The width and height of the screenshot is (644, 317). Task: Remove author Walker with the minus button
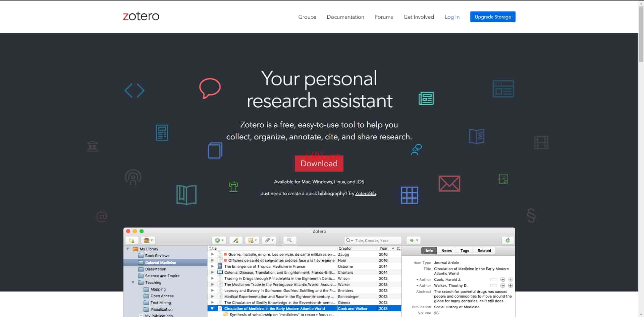(503, 286)
